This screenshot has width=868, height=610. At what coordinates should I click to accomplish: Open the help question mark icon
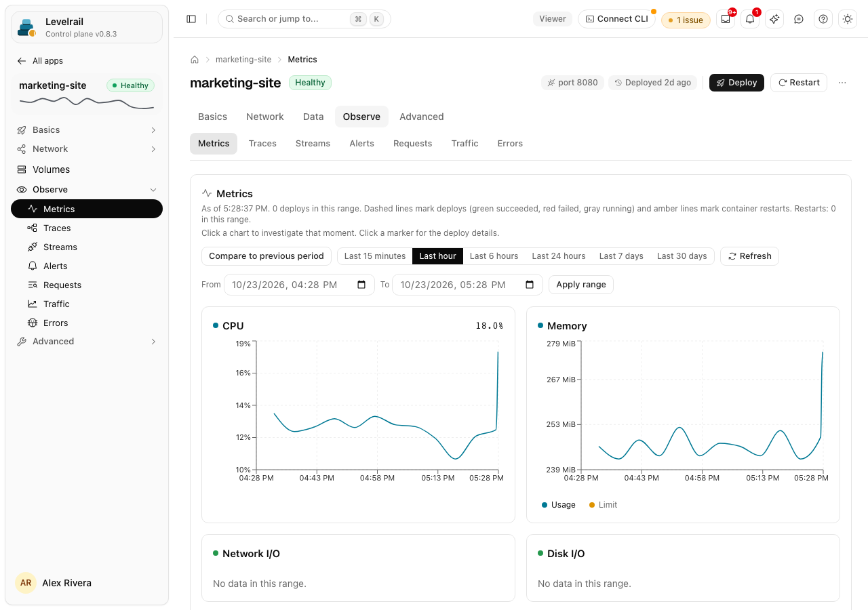tap(823, 19)
